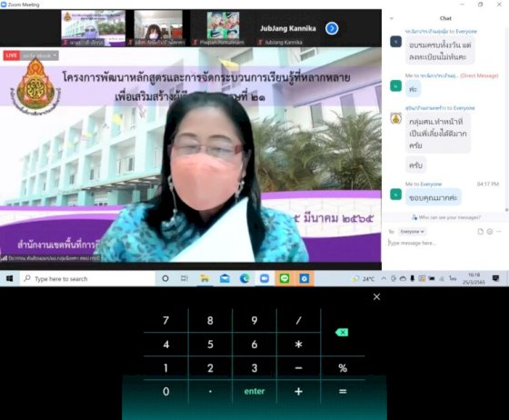Tap the minus key on keypad
This screenshot has height=420, width=509.
click(x=298, y=368)
